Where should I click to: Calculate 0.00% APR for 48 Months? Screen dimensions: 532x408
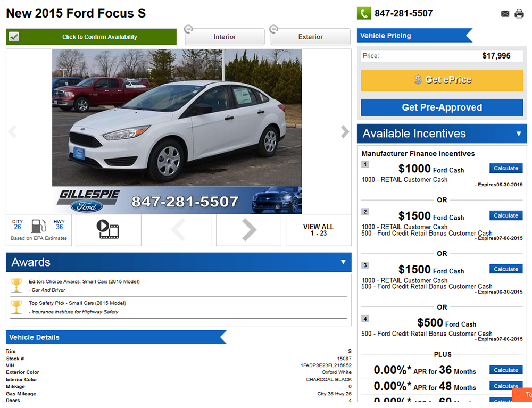point(506,386)
